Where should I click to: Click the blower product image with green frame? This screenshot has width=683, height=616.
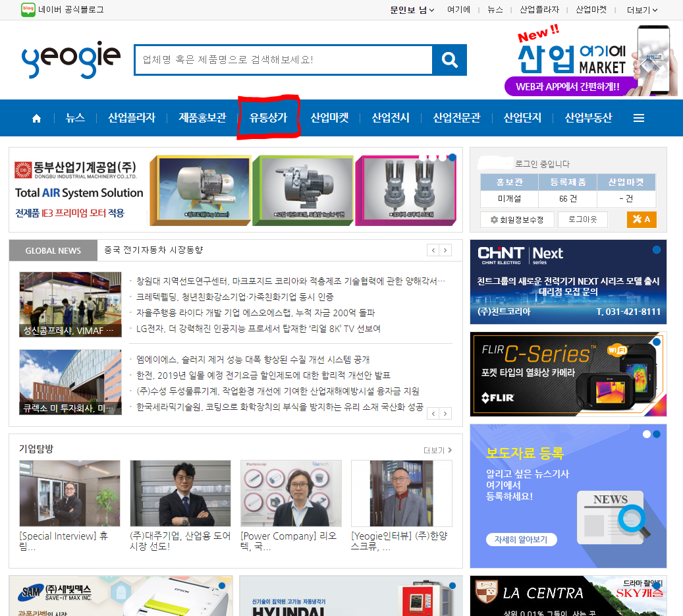tap(303, 190)
